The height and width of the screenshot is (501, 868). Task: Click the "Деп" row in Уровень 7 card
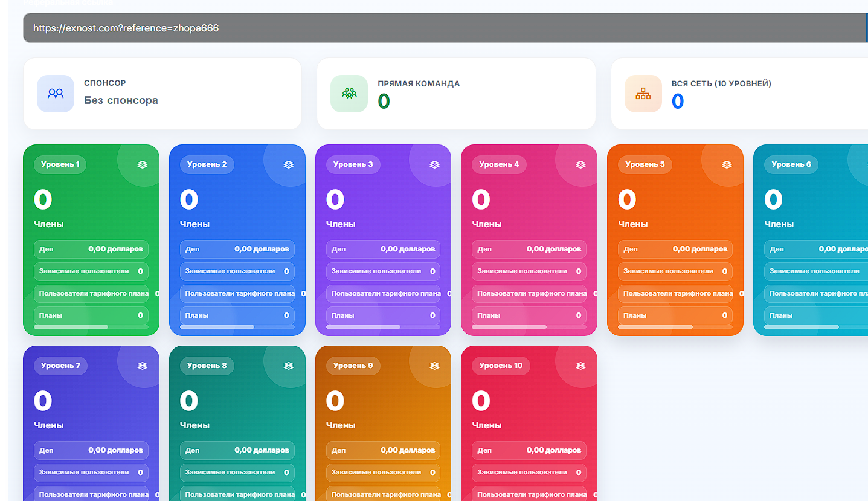point(91,450)
